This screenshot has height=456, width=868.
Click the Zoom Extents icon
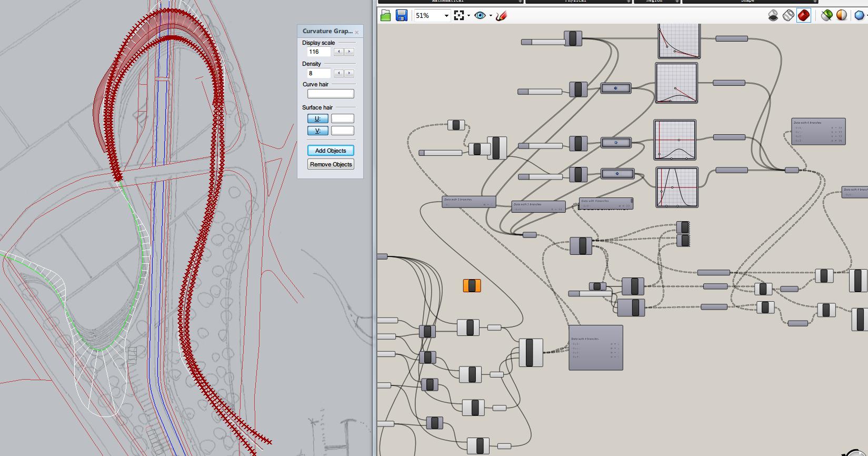[459, 16]
